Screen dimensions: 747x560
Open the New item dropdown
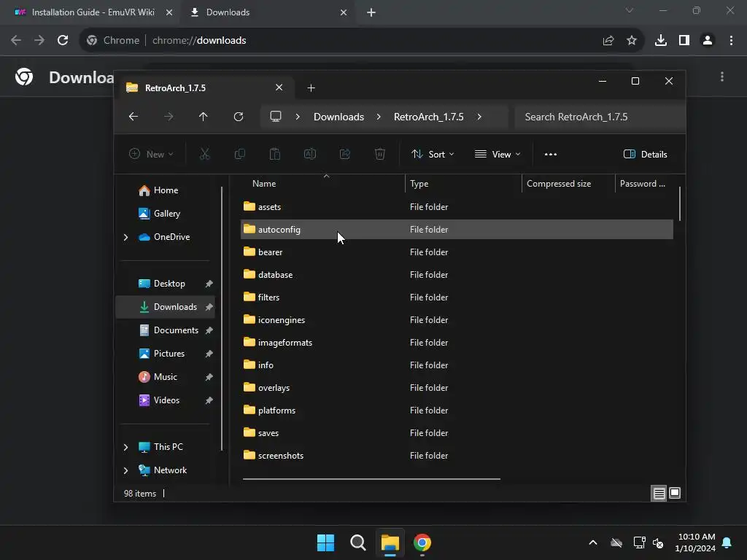point(151,155)
